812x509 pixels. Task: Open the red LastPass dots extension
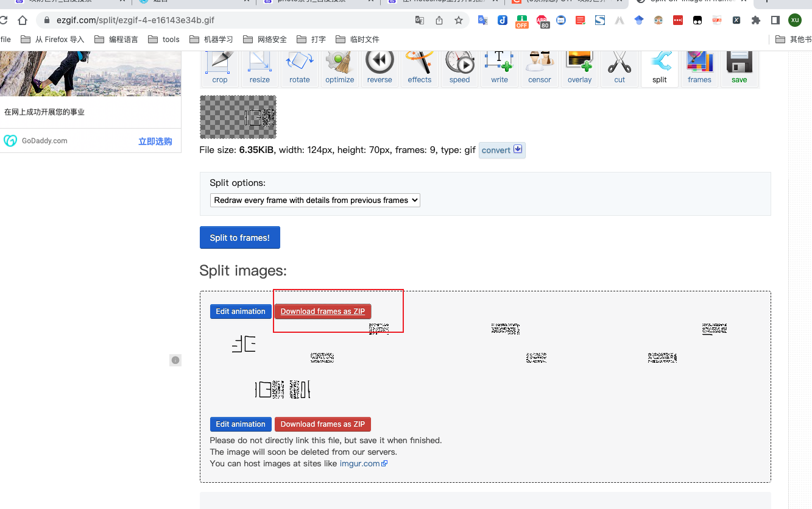(x=678, y=20)
